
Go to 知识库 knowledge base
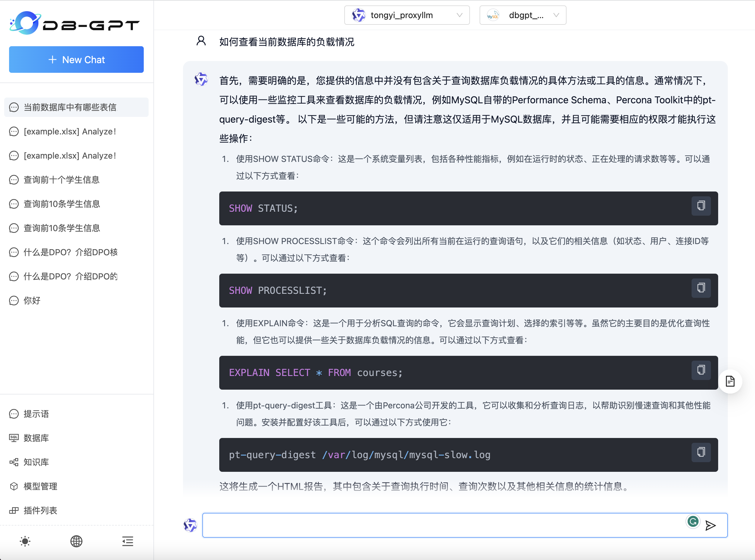click(x=36, y=462)
